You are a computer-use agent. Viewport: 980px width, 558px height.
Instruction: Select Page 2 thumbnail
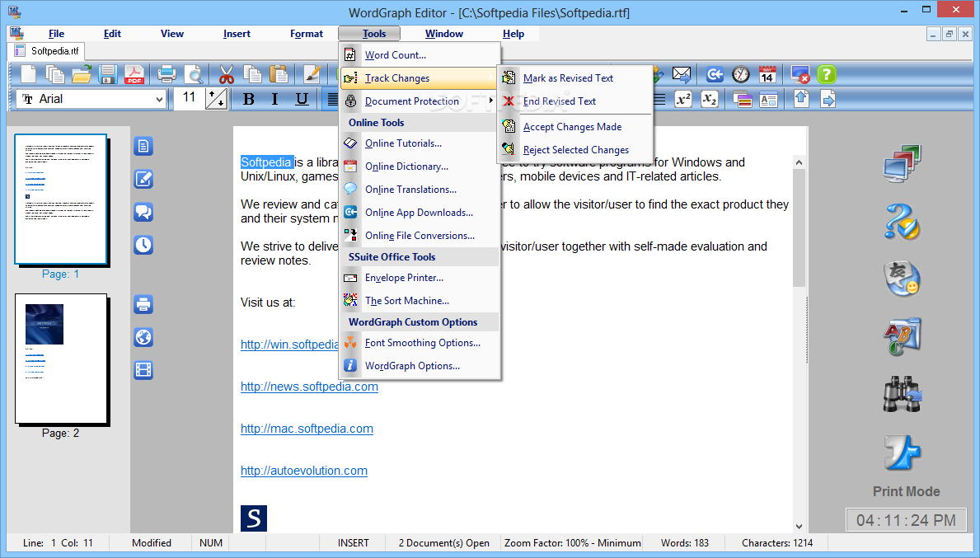click(61, 359)
